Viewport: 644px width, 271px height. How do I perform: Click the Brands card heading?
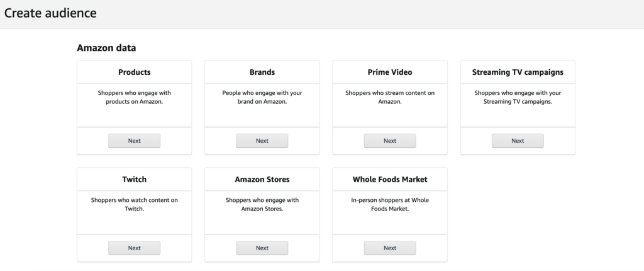tap(262, 72)
